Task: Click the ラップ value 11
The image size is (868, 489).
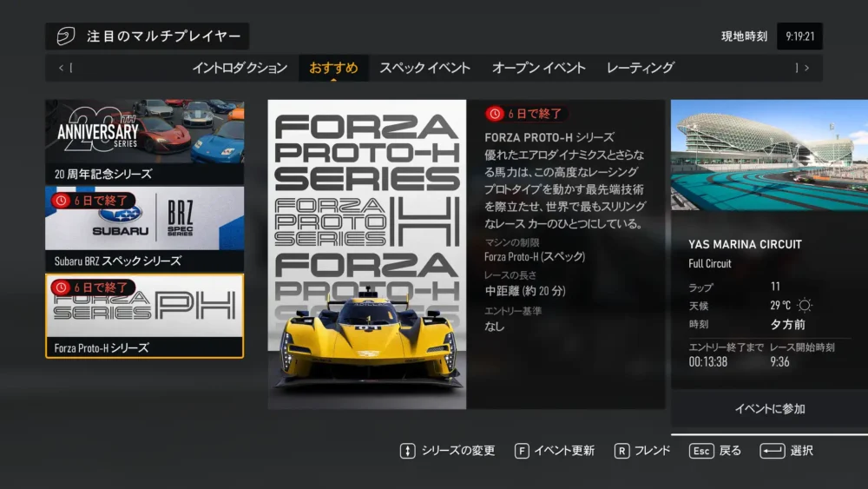Action: point(775,287)
